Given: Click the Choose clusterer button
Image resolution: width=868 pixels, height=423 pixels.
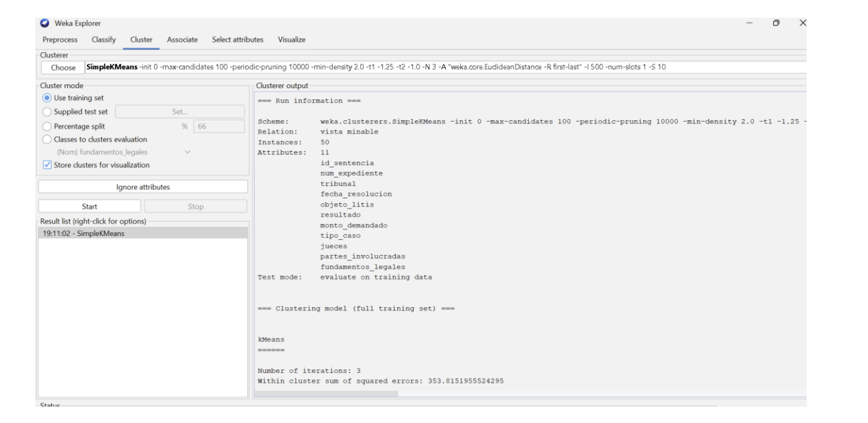Looking at the screenshot, I should point(63,67).
